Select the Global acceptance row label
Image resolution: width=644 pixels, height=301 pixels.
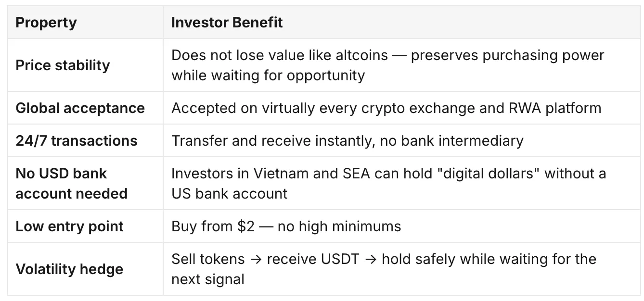(80, 108)
